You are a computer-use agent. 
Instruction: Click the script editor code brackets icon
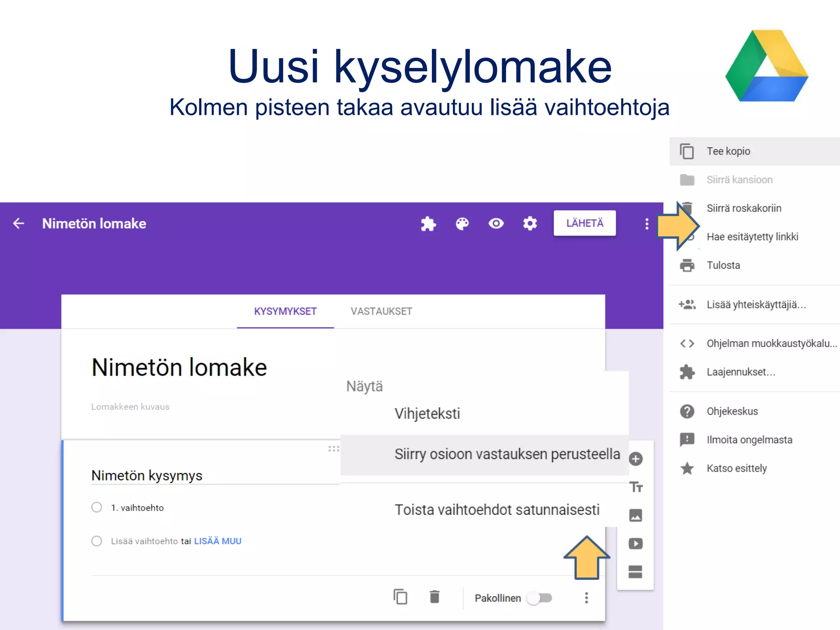click(687, 343)
